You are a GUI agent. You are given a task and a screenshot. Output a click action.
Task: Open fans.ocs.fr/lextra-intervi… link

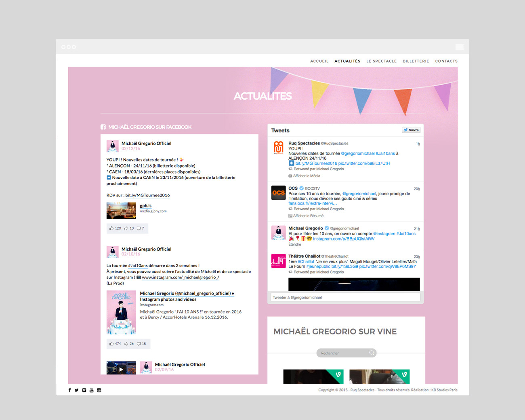313,203
